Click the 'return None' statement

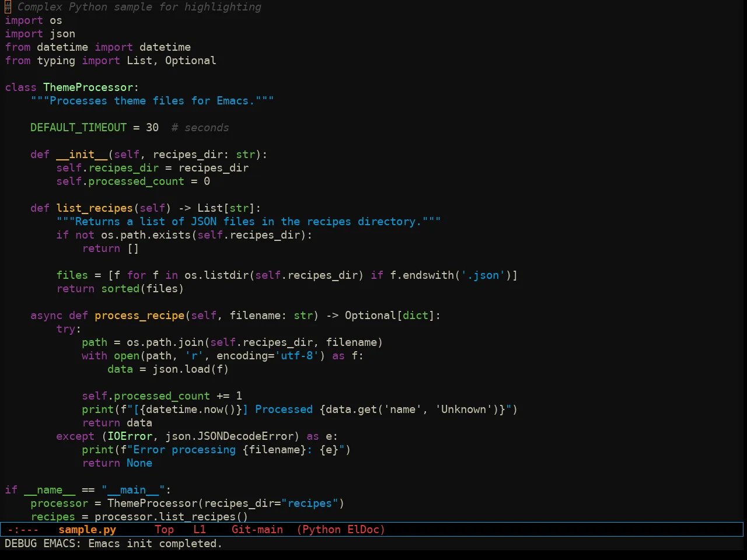117,463
